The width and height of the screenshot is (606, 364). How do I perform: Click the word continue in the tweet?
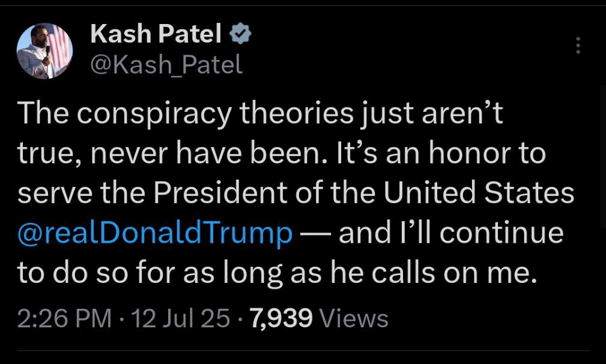tap(501, 232)
